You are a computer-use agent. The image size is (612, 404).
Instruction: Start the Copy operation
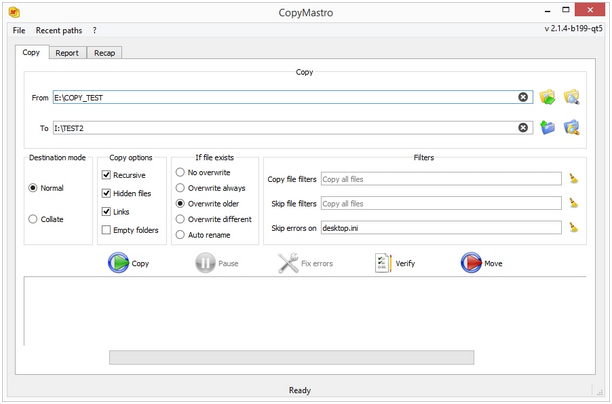coord(129,263)
